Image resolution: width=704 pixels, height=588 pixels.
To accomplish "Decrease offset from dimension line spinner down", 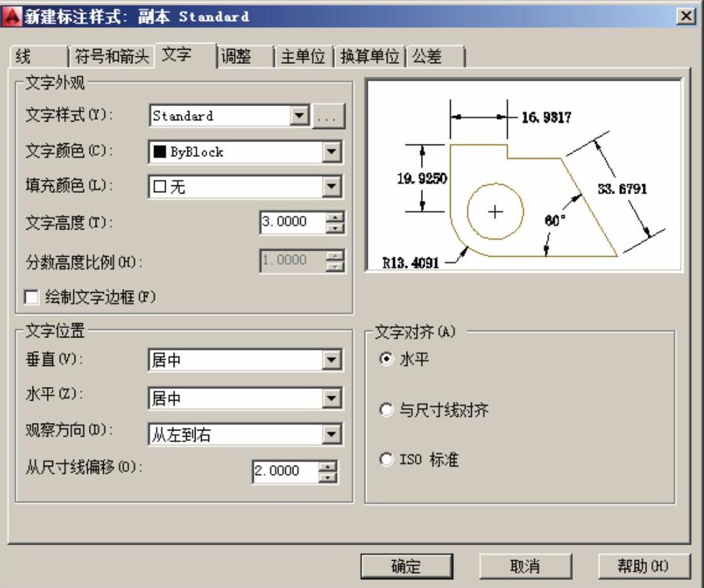I will (x=329, y=476).
